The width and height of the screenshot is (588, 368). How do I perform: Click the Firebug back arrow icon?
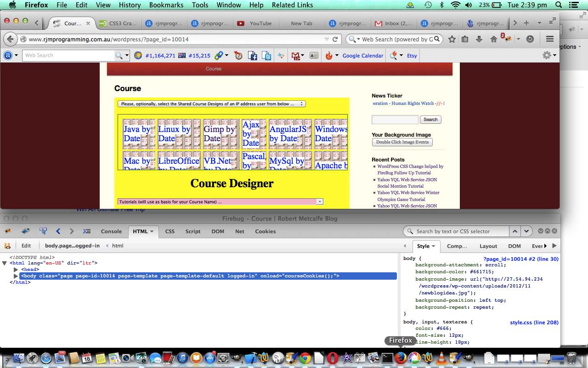(x=58, y=231)
